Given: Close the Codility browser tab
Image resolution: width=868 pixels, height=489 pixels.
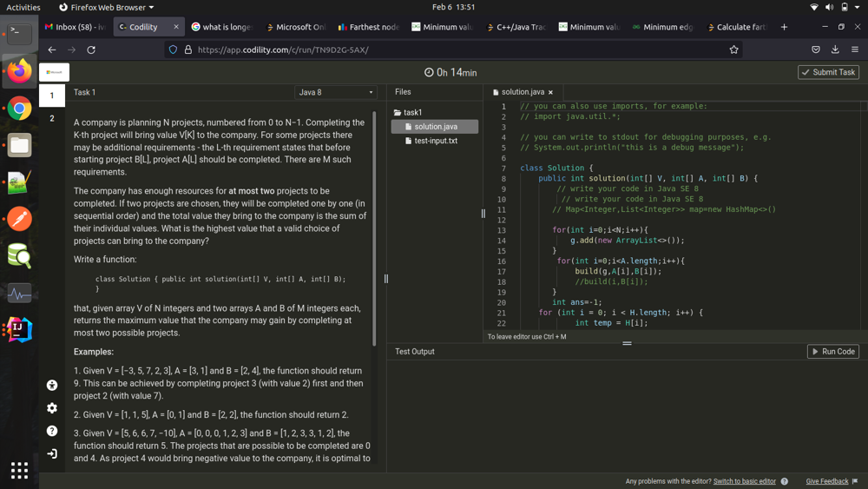Looking at the screenshot, I should [176, 27].
